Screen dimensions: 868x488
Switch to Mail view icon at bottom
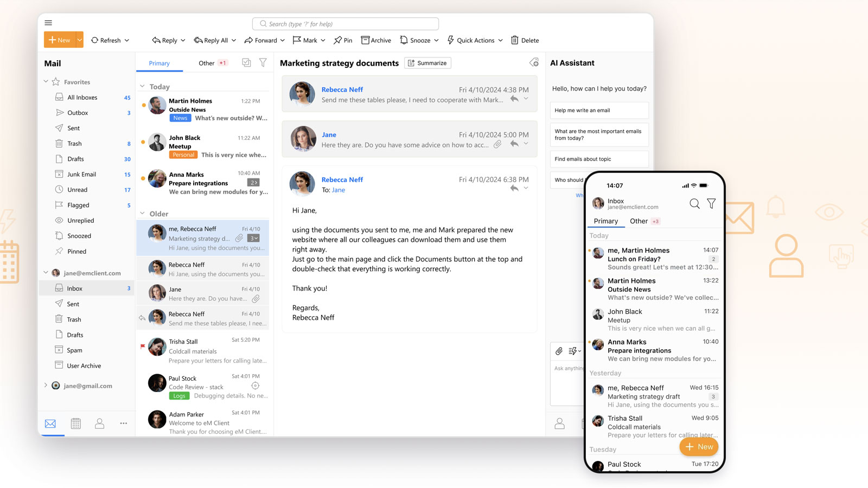pyautogui.click(x=50, y=423)
